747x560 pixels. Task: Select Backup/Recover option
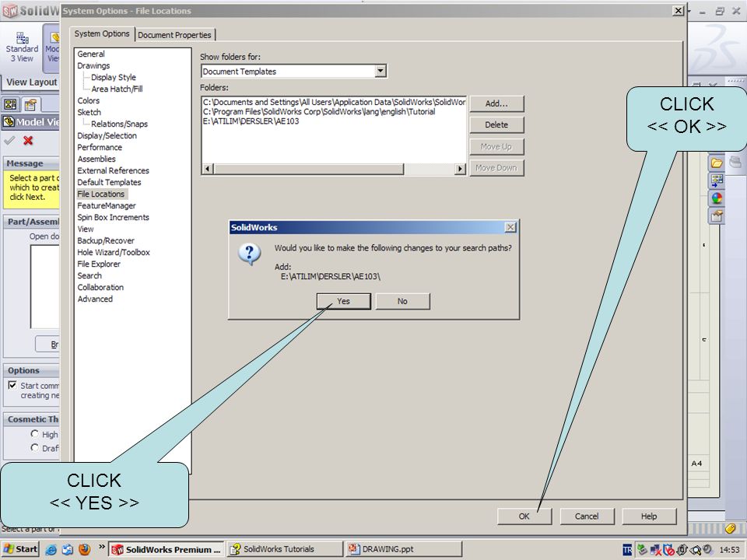(x=106, y=240)
